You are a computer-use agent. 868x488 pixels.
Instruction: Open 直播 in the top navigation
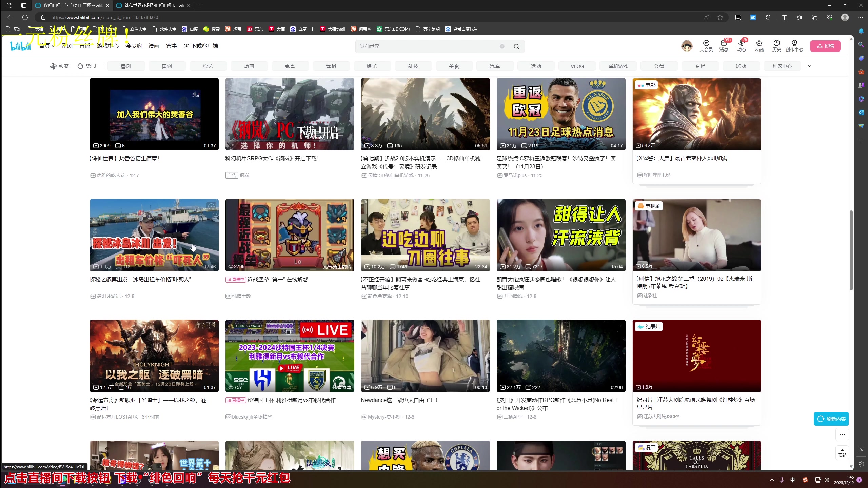pos(85,46)
